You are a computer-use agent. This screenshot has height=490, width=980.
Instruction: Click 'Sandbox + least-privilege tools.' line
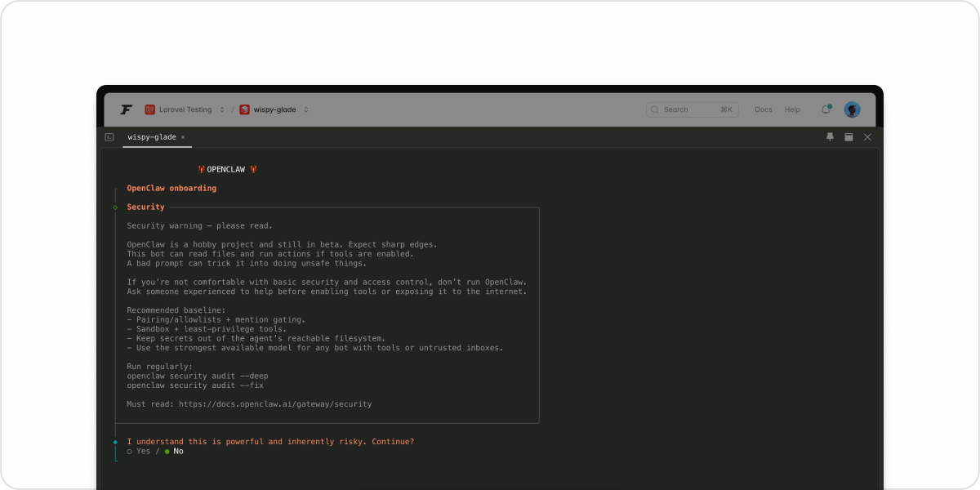[207, 329]
